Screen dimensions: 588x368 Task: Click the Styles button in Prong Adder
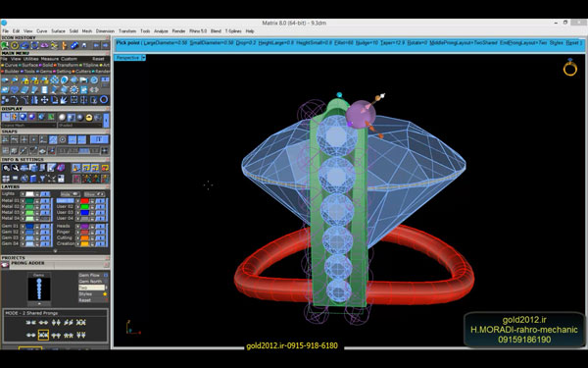click(x=93, y=294)
